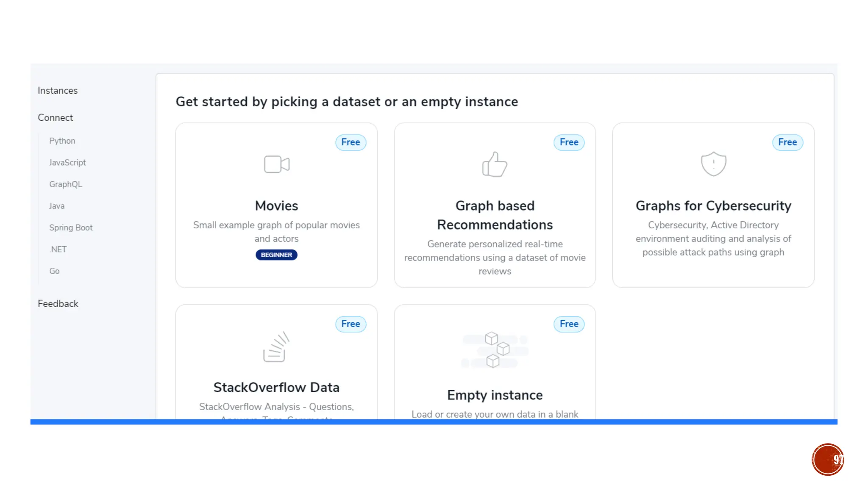Open Instances in the sidebar

[x=58, y=91]
